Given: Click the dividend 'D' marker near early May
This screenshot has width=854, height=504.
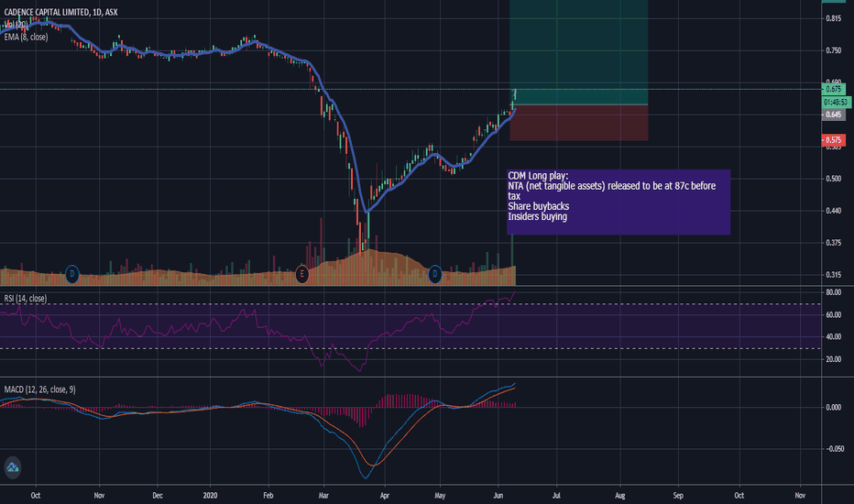Looking at the screenshot, I should pyautogui.click(x=434, y=274).
